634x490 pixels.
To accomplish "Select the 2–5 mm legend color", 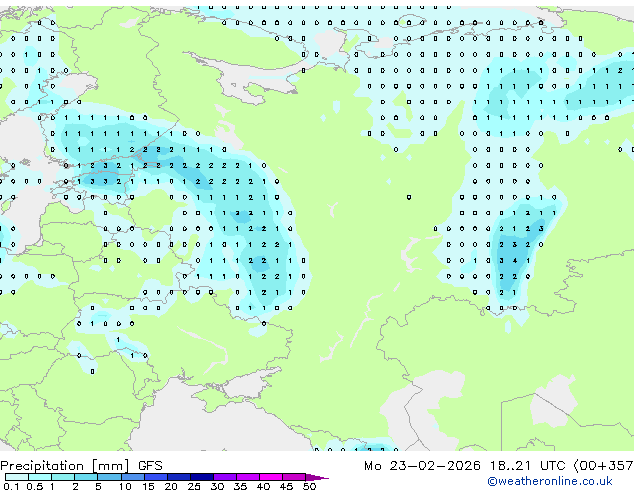I will click(x=86, y=477).
